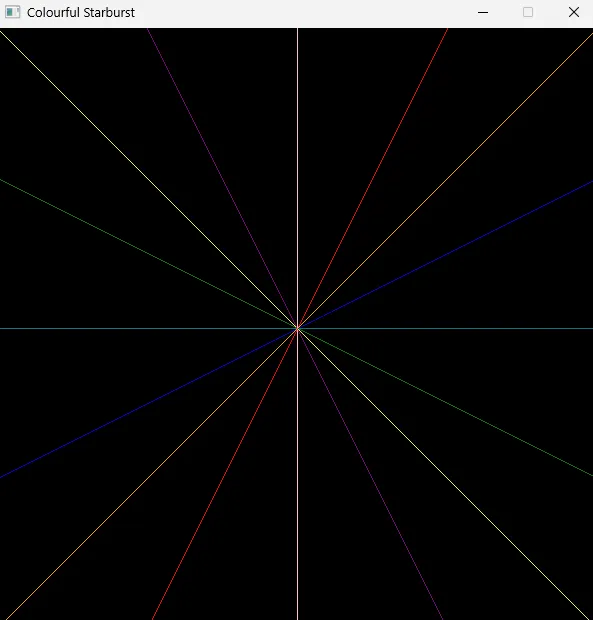Click the greyed-out maximize button
This screenshot has height=620, width=593.
528,12
